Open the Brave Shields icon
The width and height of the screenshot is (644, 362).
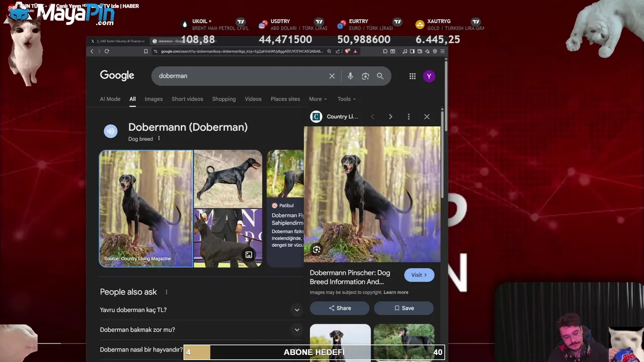pos(347,51)
